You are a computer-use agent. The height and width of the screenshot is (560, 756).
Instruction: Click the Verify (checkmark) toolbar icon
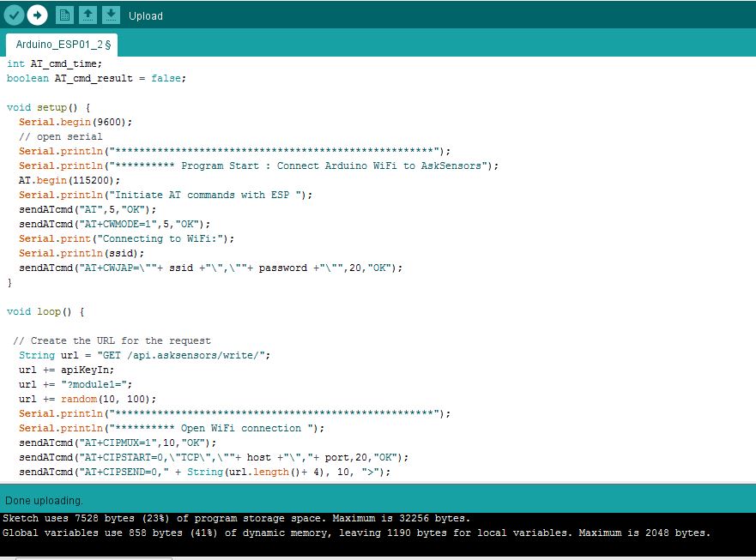12,15
